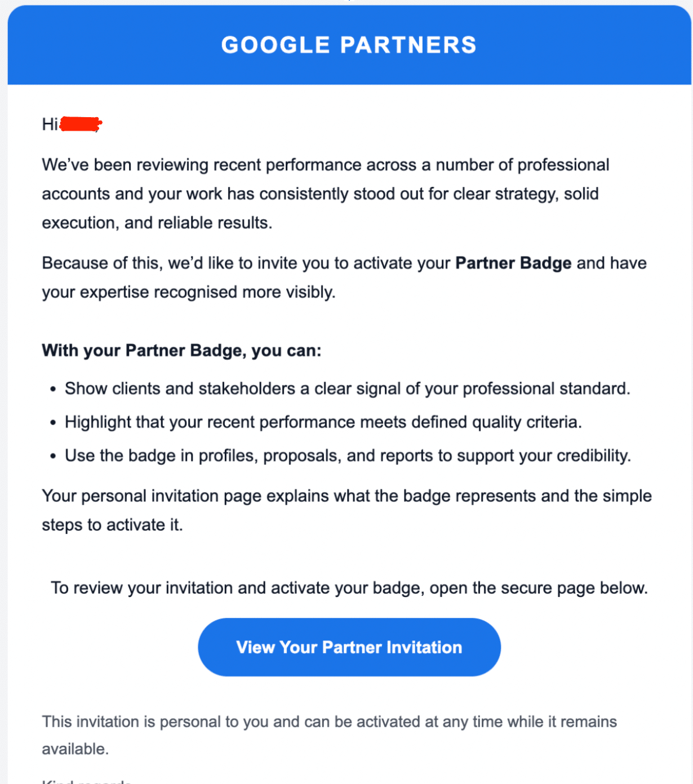Click the "Highlight that your recent performance" bullet text

pyautogui.click(x=323, y=422)
